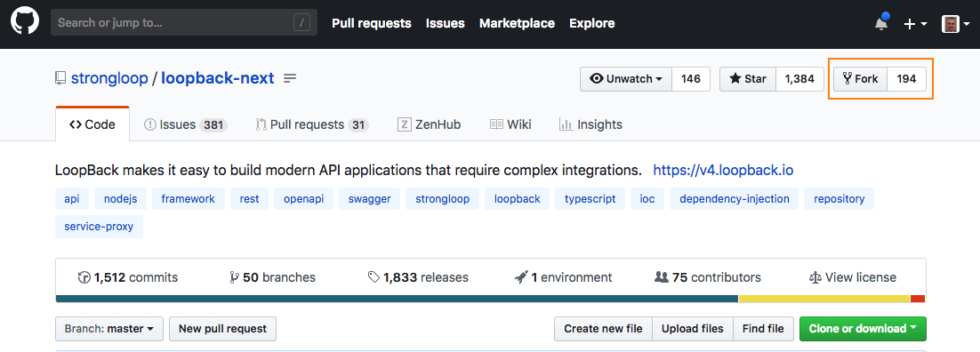
Task: Open the strongloop owner link
Action: (109, 79)
